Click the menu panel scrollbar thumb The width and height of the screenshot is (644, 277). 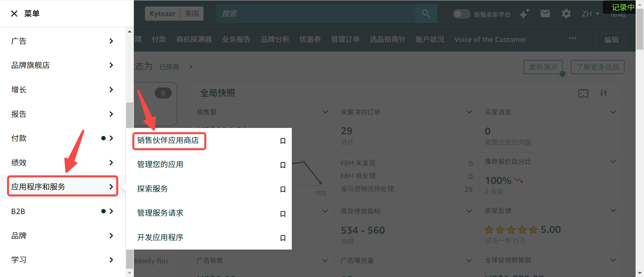pyautogui.click(x=129, y=185)
